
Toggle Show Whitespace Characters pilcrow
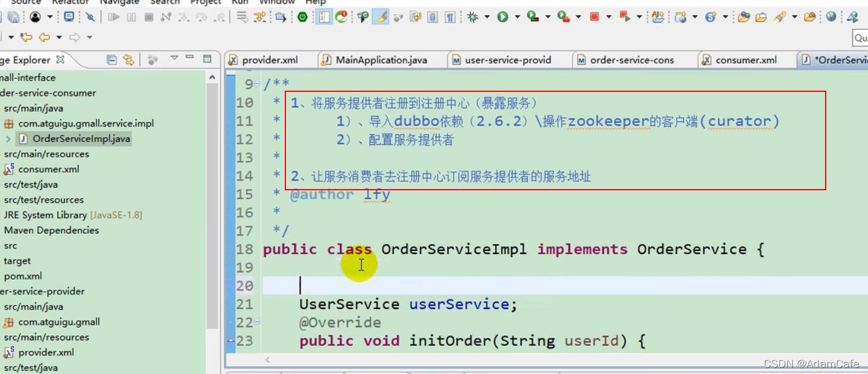(x=450, y=17)
